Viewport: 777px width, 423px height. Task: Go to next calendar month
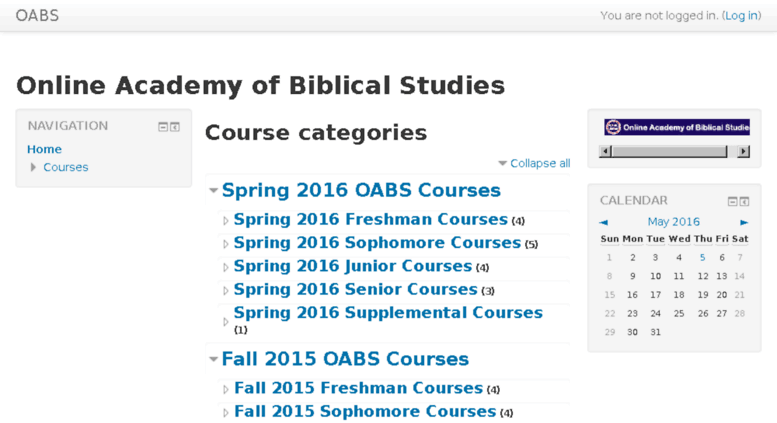coord(744,222)
